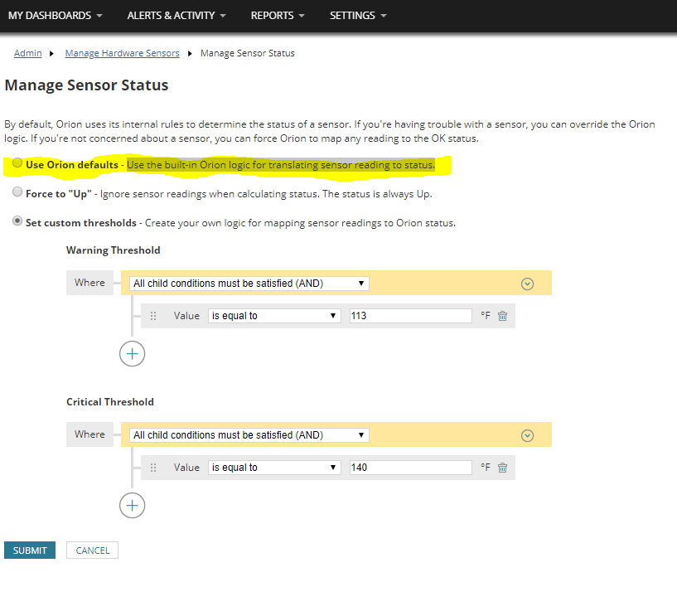The image size is (677, 616).
Task: Go to the Admin breadcrumb link
Action: tap(27, 53)
